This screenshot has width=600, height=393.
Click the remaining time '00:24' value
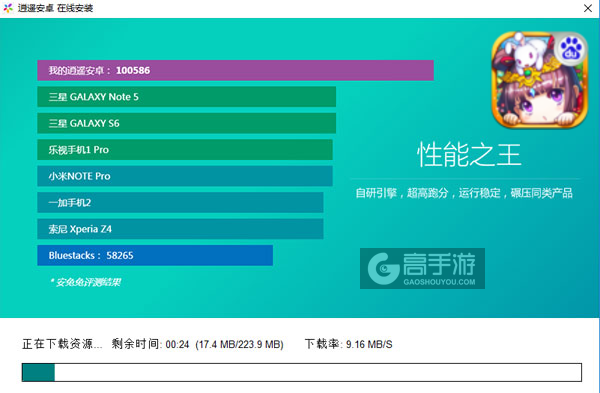178,345
